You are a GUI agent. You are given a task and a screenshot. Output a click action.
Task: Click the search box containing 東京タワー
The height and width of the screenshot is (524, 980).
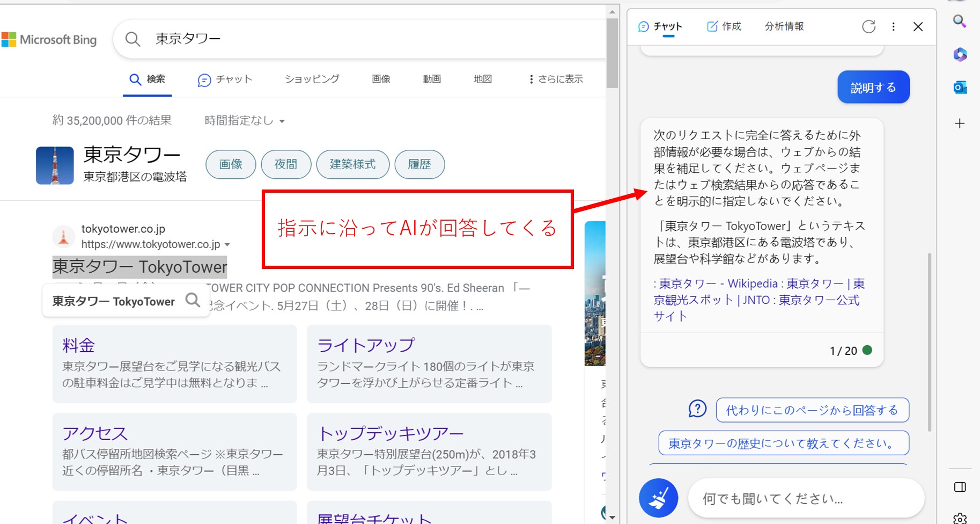point(359,39)
